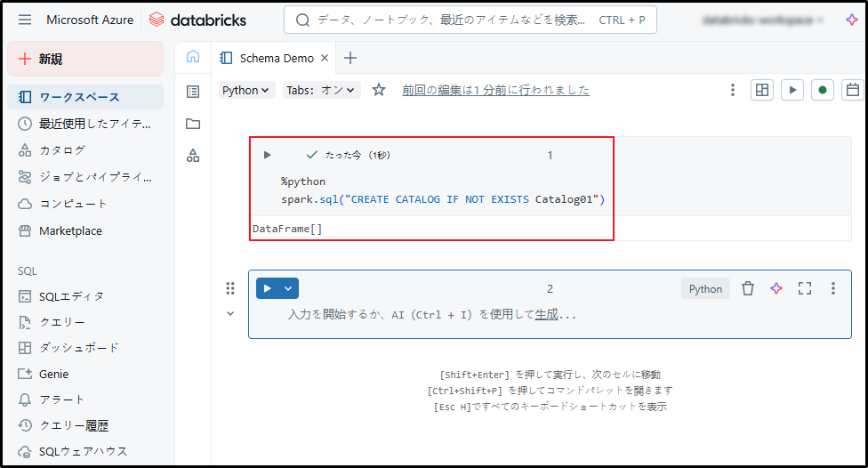
Task: Switch to the Schema Demo tab
Action: point(276,58)
